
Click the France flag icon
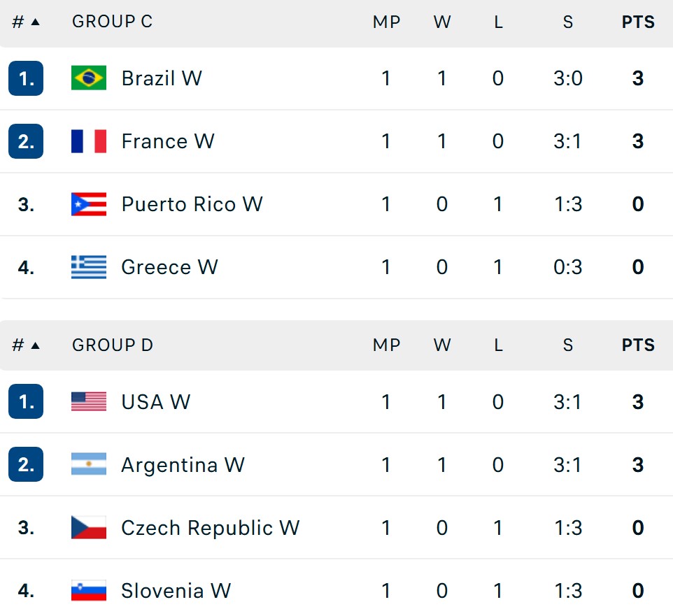tap(89, 141)
